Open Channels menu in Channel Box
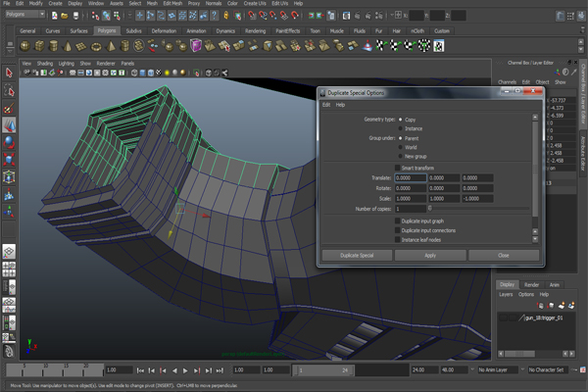This screenshot has height=392, width=588. point(507,82)
